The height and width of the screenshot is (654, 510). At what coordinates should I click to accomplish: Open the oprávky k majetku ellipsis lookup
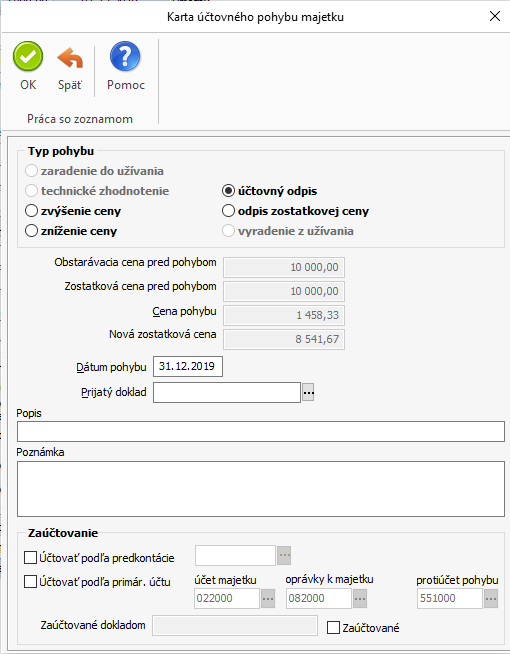(360, 599)
